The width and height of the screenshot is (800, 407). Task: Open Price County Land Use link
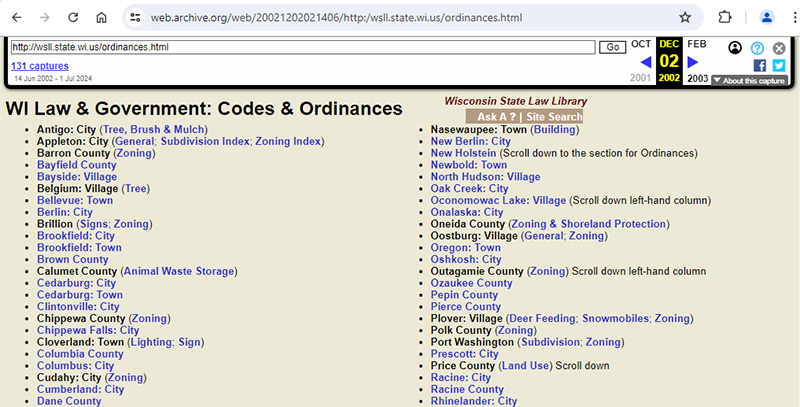point(526,366)
